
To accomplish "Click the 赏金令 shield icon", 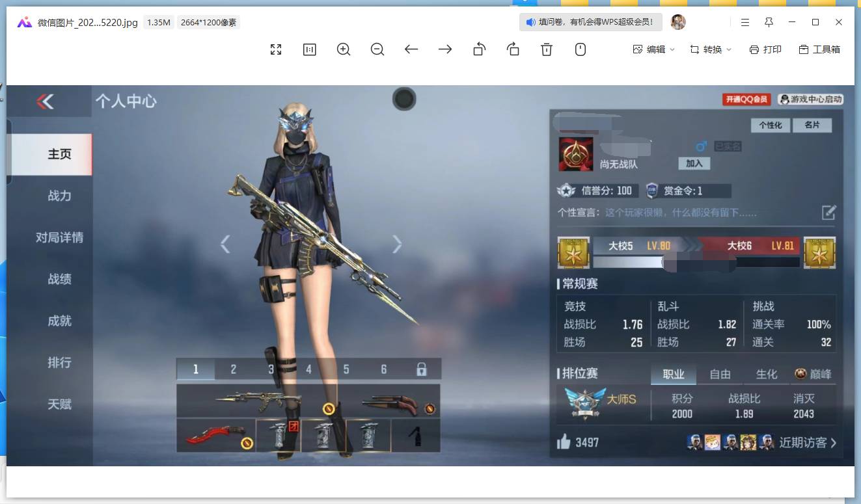I will 652,191.
